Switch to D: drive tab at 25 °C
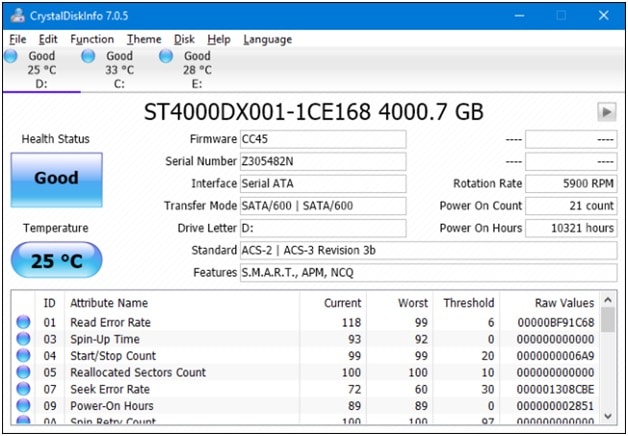This screenshot has height=436, width=628. [42, 70]
